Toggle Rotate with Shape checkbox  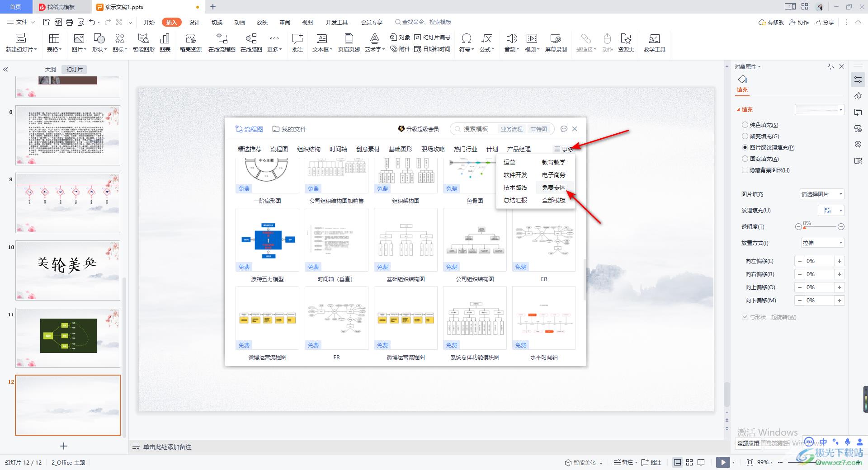point(745,317)
